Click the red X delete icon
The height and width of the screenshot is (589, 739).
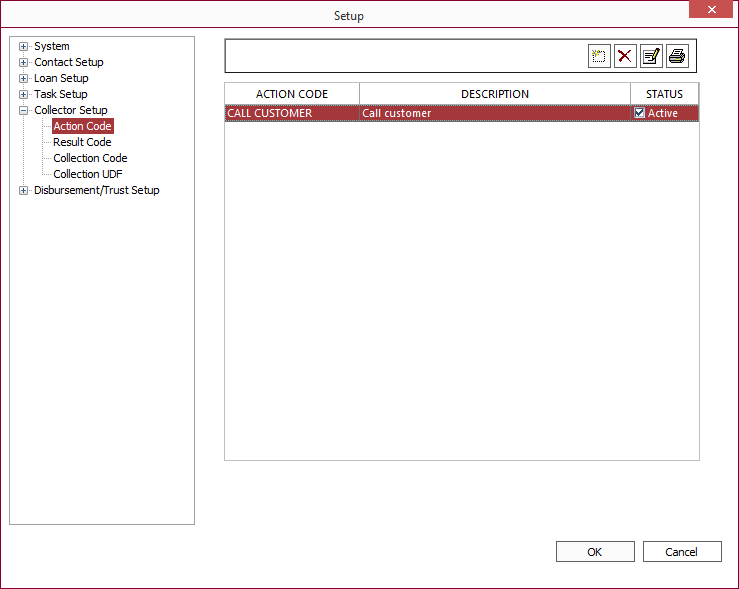(625, 57)
